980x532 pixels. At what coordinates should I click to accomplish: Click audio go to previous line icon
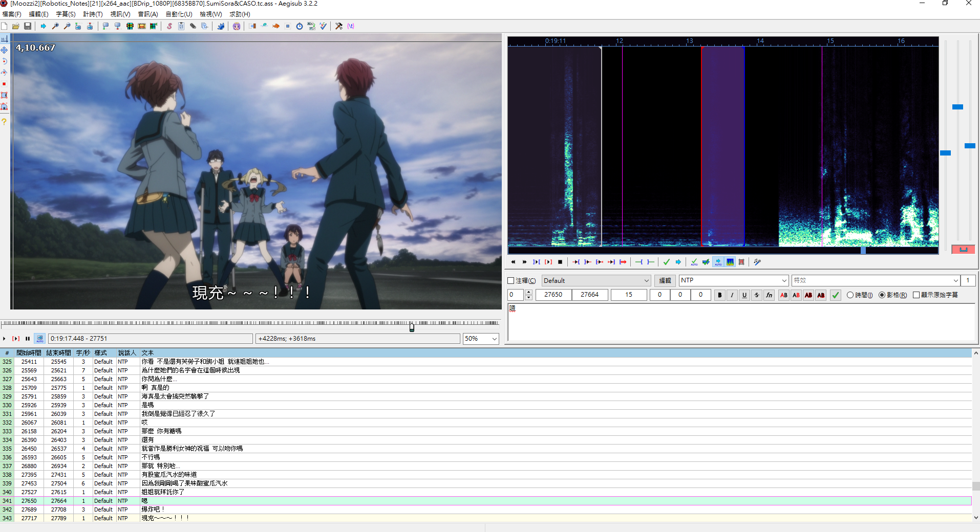[513, 262]
